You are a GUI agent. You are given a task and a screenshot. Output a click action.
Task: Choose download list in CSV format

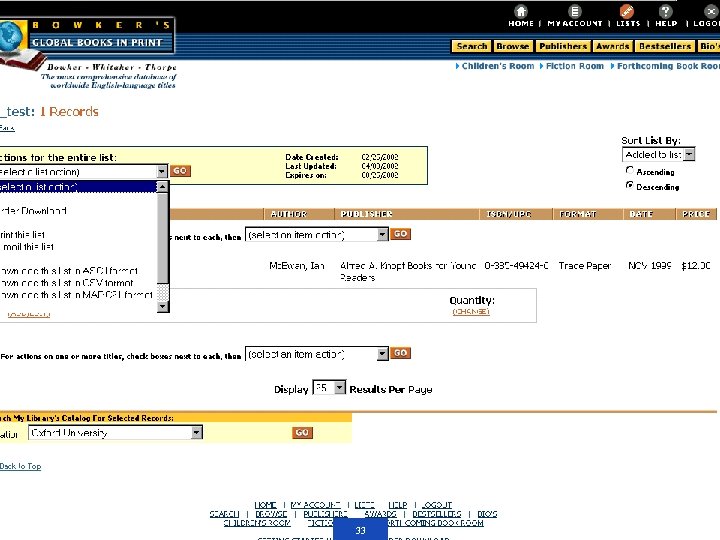(67, 282)
